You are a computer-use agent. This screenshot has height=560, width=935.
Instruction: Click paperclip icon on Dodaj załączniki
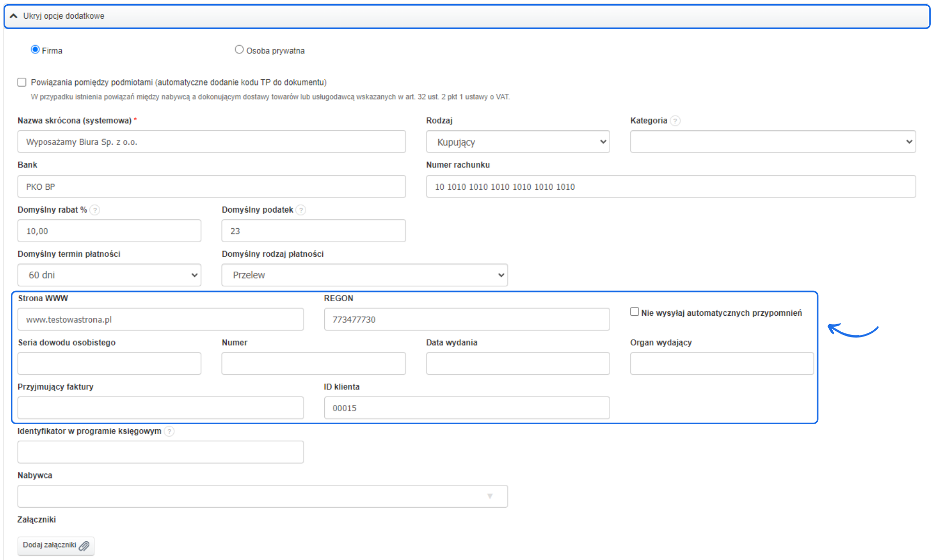84,545
